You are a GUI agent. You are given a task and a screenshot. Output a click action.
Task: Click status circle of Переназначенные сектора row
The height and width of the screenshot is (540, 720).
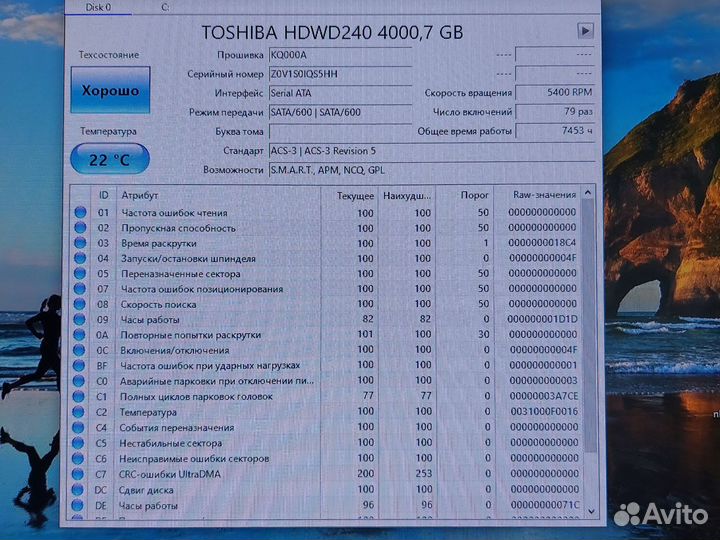[x=80, y=273]
